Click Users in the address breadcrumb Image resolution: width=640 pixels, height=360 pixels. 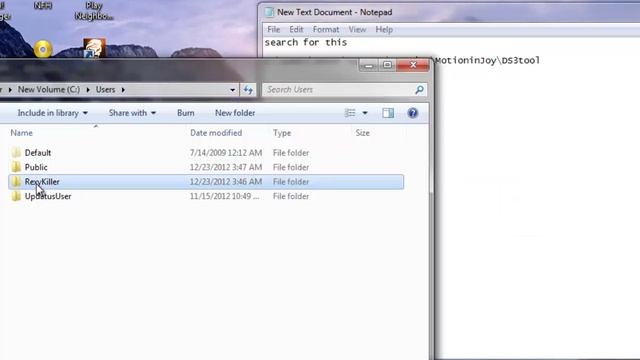click(105, 89)
